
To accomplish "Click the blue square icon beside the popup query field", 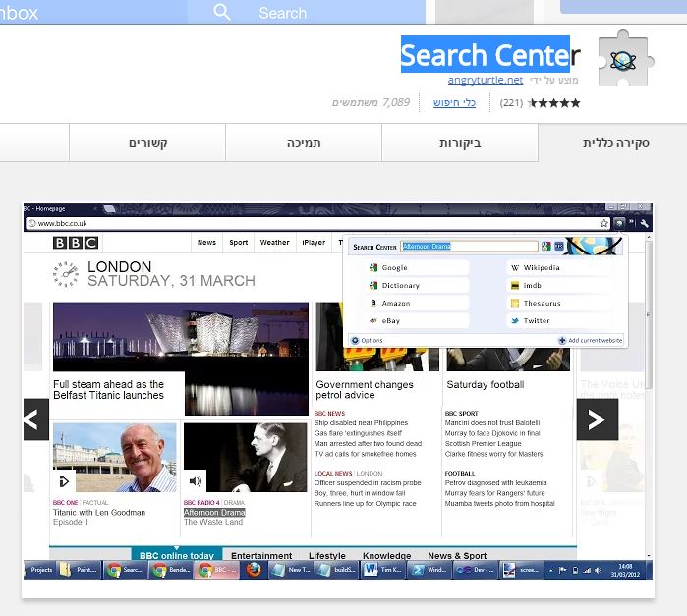I will pos(559,247).
